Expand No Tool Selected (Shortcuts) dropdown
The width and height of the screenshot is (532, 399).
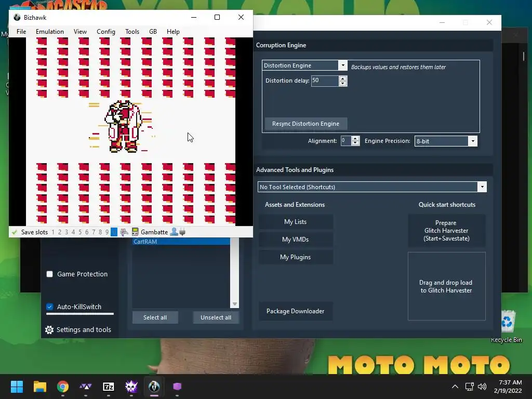pyautogui.click(x=482, y=187)
